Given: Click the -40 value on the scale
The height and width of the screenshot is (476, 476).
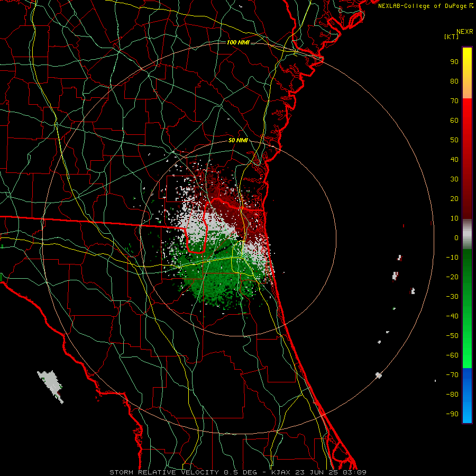Looking at the screenshot, I should 452,316.
